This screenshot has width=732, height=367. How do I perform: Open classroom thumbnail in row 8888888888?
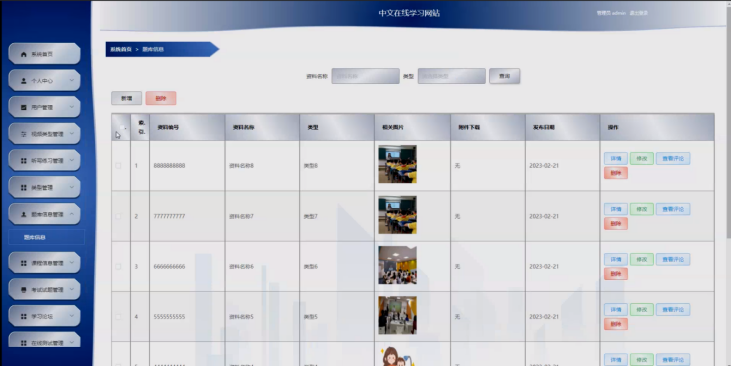pos(397,164)
